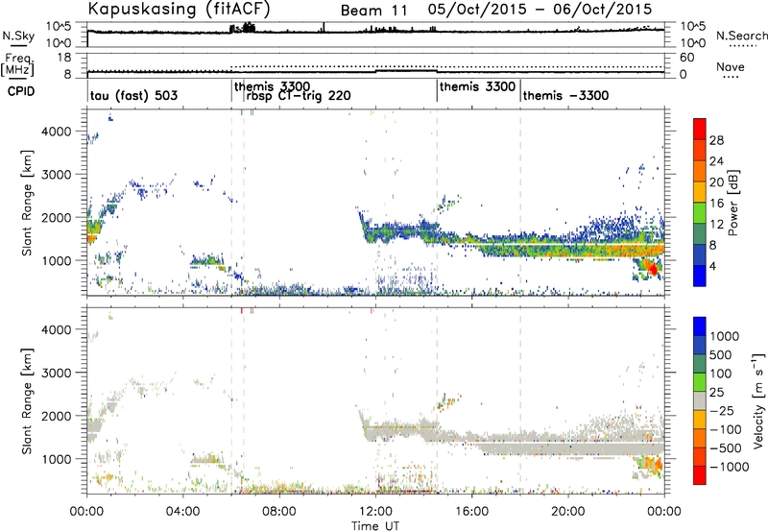Click the '-1000' value on the Velocity scale
768x532 pixels.
point(730,467)
